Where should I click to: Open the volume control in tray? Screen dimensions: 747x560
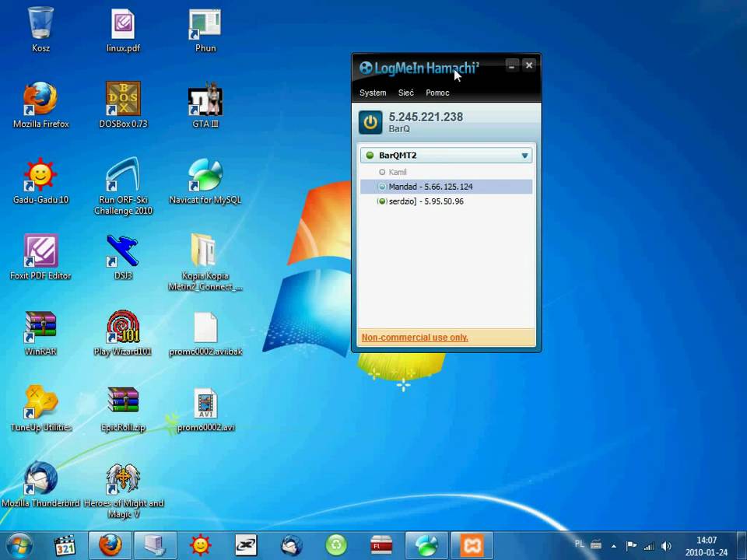click(x=666, y=546)
